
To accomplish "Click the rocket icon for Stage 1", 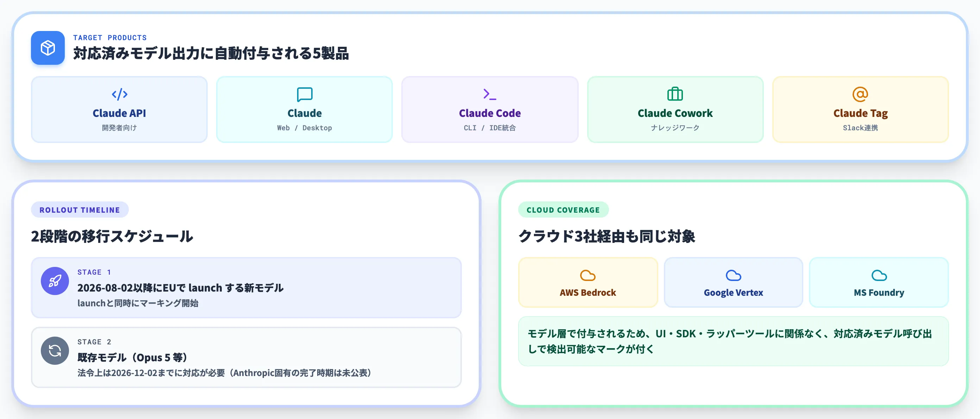I will tap(55, 281).
